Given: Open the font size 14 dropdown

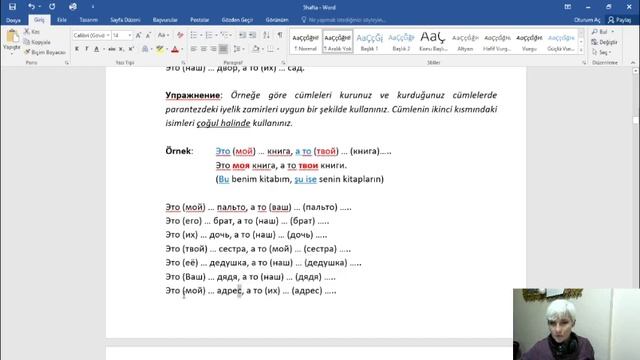Looking at the screenshot, I should point(130,36).
